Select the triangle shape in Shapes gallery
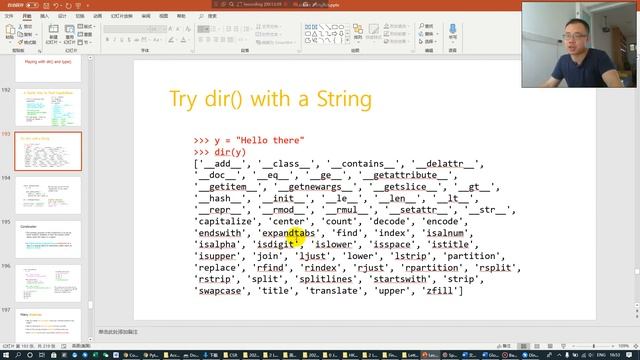 (x=315, y=34)
